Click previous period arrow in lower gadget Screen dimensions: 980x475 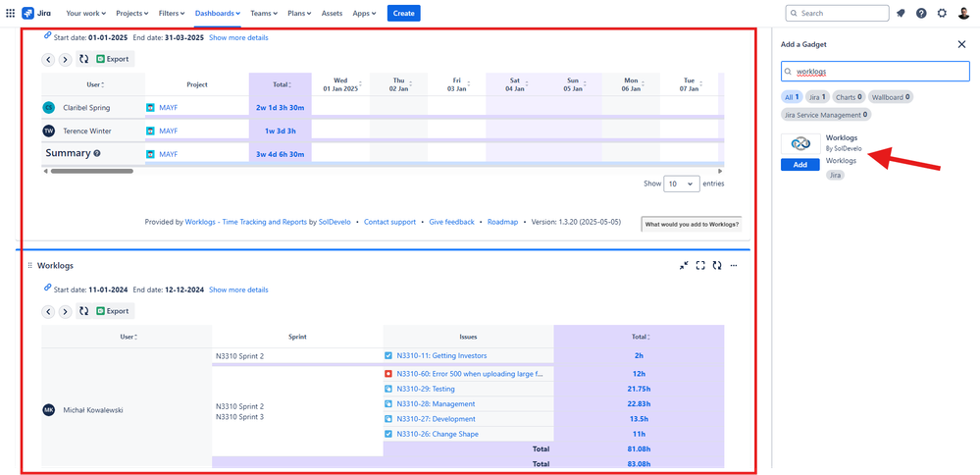coord(48,311)
